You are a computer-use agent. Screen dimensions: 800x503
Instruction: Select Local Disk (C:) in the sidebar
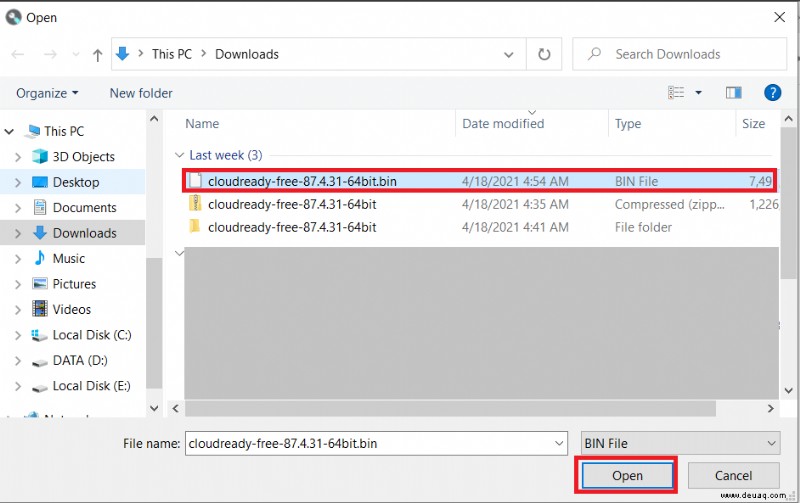point(92,335)
